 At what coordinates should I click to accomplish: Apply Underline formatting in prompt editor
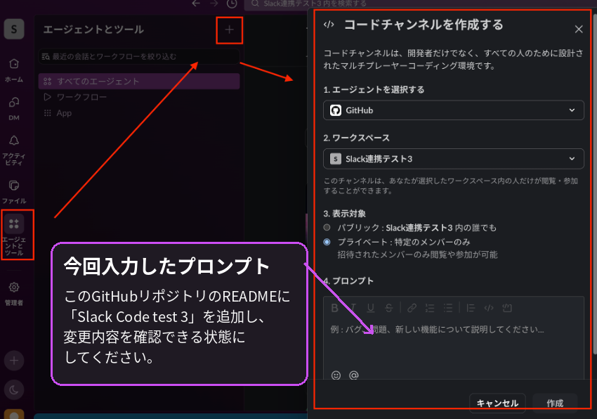(x=370, y=308)
